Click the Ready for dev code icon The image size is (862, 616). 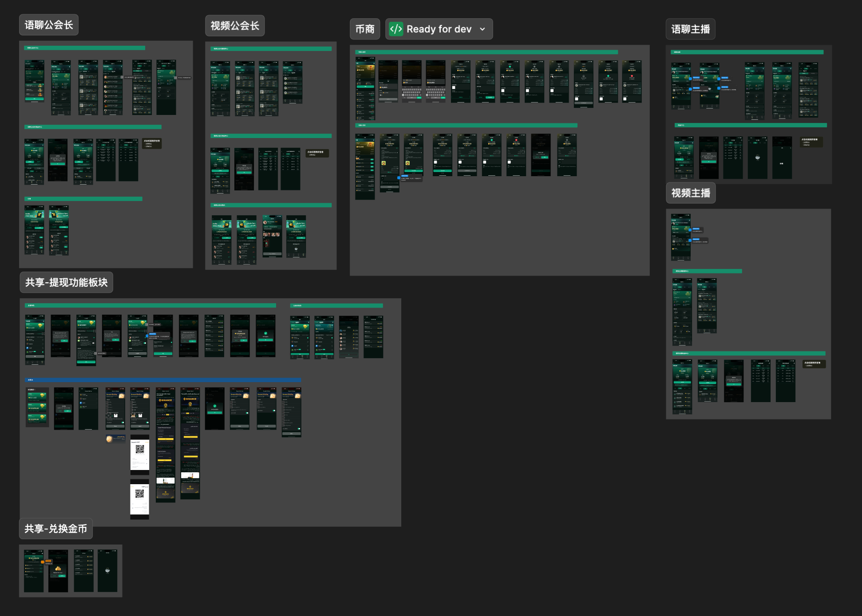[x=396, y=29]
